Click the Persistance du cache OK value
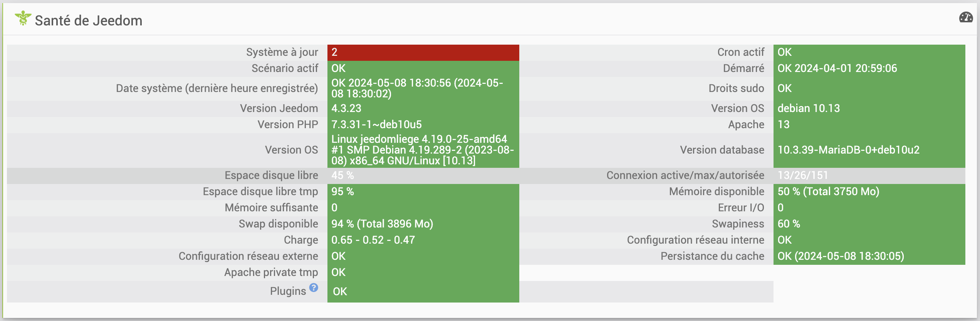Image resolution: width=980 pixels, height=321 pixels. pyautogui.click(x=841, y=256)
